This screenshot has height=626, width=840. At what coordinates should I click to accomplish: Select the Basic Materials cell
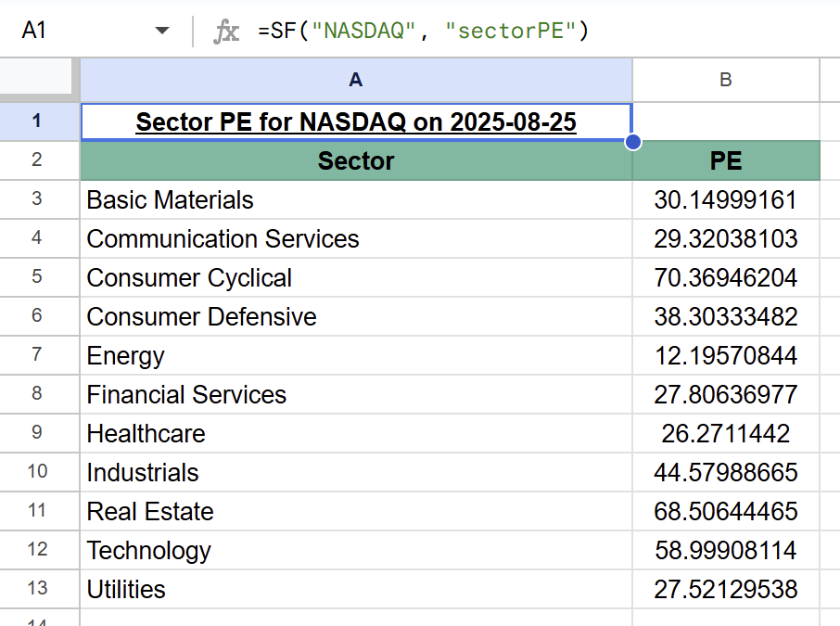point(355,199)
